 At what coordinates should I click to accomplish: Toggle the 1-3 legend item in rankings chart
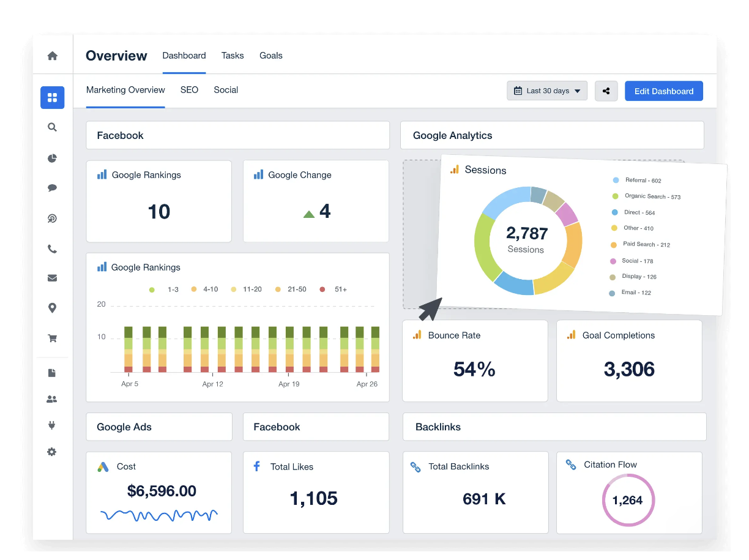(164, 289)
